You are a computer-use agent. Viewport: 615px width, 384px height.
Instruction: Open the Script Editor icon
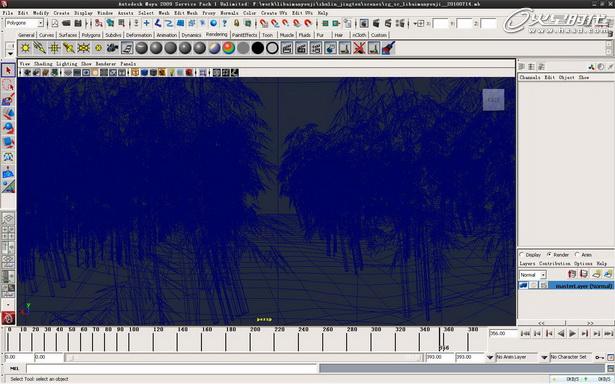pyautogui.click(x=610, y=368)
